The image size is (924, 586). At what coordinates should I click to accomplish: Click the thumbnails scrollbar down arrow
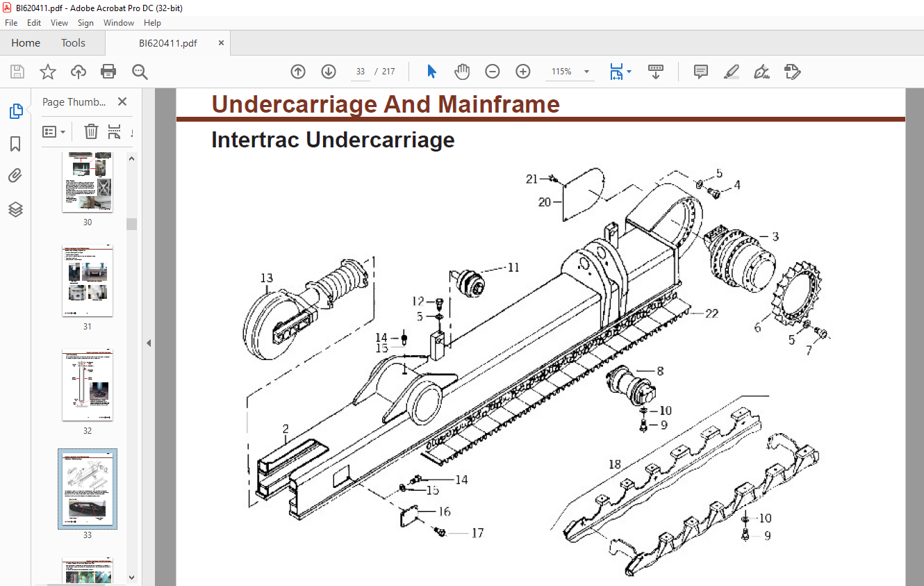pyautogui.click(x=131, y=577)
